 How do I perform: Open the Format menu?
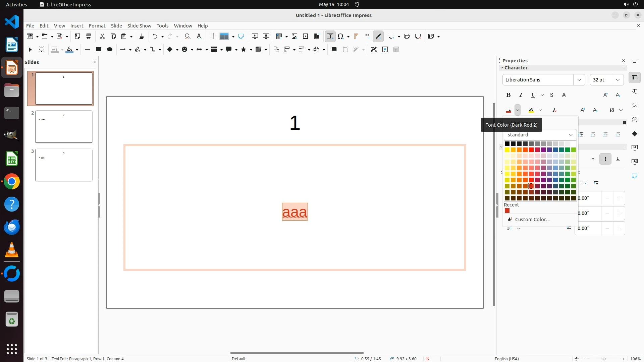tap(97, 26)
